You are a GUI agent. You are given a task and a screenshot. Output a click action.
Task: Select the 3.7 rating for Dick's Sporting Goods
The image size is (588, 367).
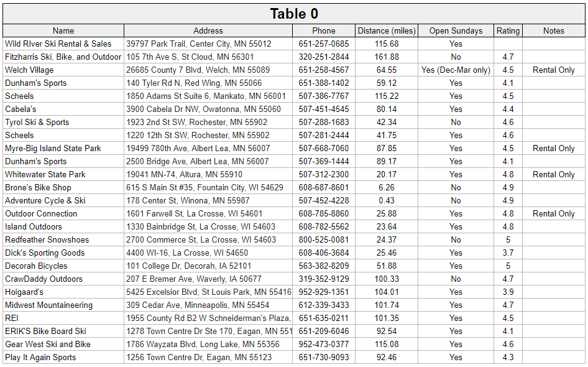tap(508, 253)
